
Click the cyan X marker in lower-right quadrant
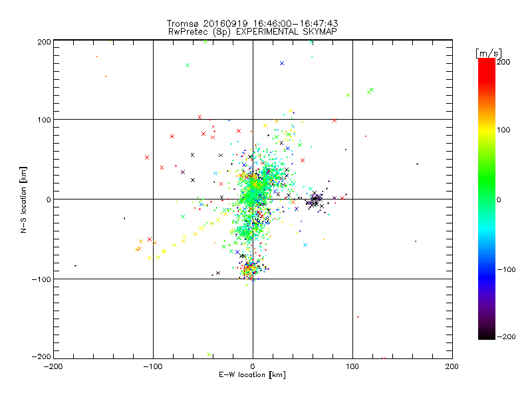(x=305, y=245)
